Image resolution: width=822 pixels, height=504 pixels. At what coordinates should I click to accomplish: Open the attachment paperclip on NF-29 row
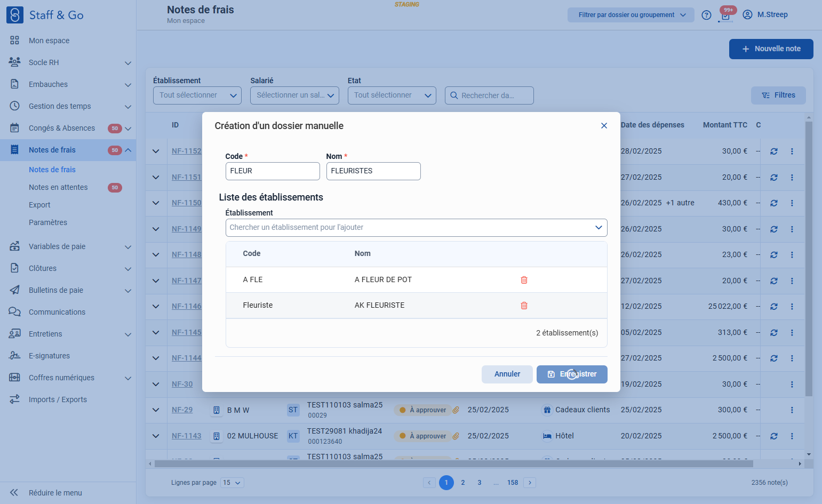click(x=456, y=410)
